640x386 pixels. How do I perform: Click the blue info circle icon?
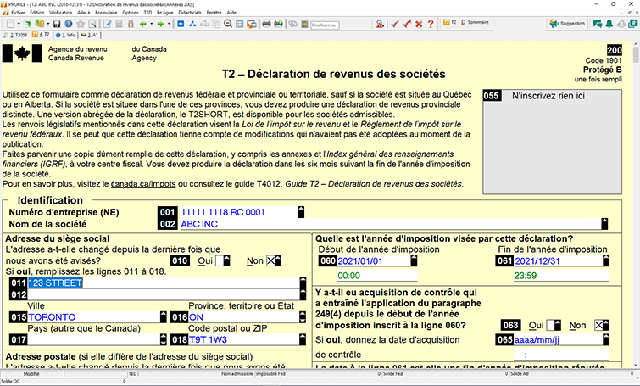(x=68, y=24)
